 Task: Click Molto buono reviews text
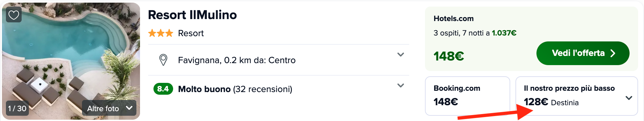coord(235,89)
